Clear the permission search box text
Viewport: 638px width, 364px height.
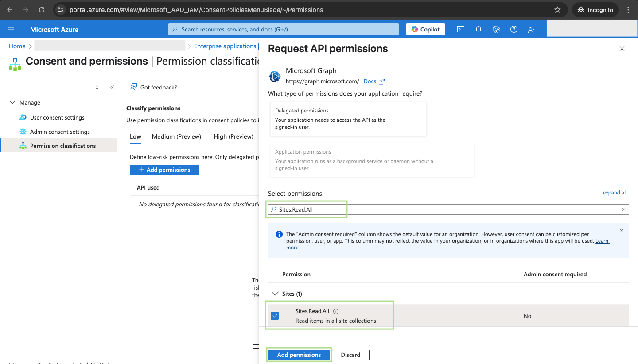tap(624, 209)
